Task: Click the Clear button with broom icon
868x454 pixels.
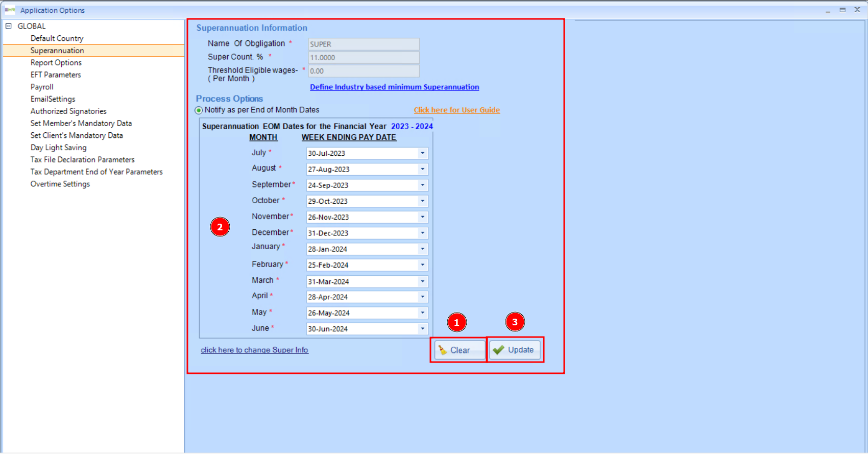Action: point(459,350)
